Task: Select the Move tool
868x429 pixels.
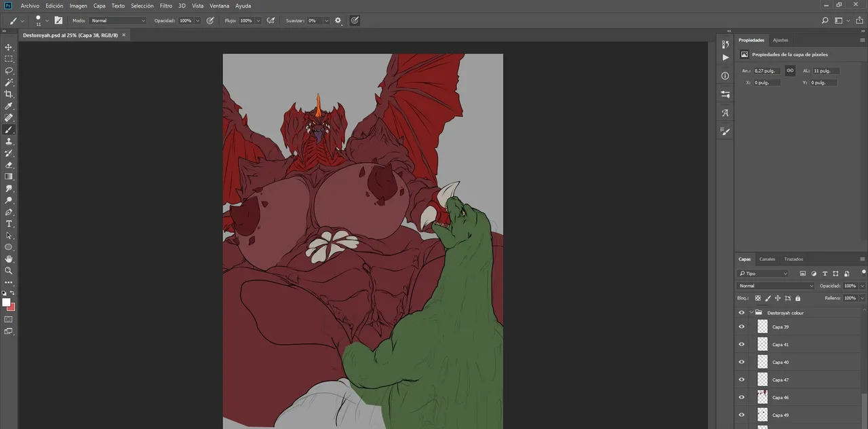Action: point(9,47)
